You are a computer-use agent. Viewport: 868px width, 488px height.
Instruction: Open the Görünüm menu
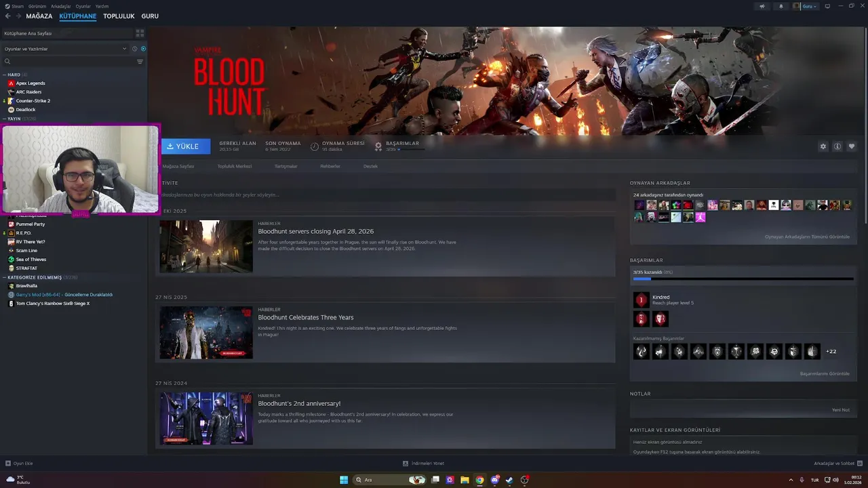click(x=37, y=6)
